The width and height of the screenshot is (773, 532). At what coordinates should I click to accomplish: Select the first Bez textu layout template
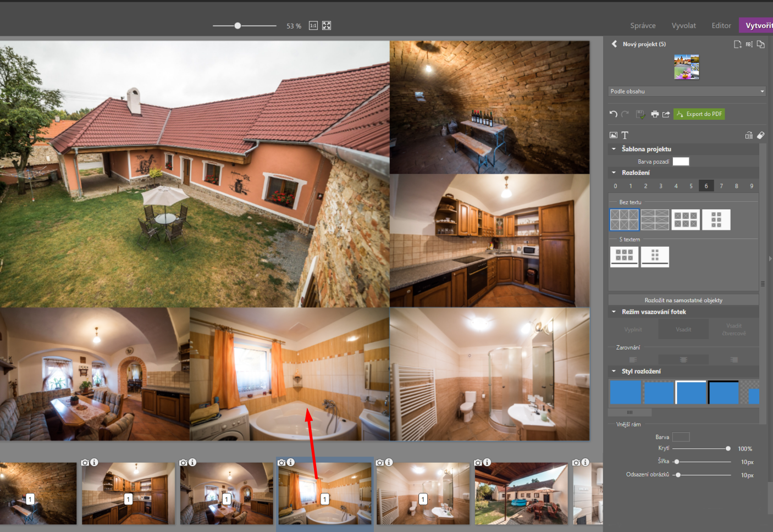[x=624, y=220]
